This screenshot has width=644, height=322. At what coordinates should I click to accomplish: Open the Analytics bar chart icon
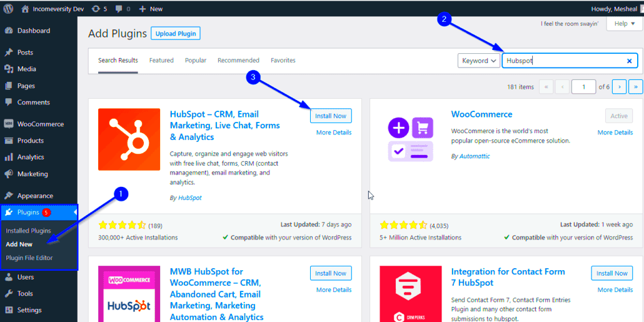9,158
